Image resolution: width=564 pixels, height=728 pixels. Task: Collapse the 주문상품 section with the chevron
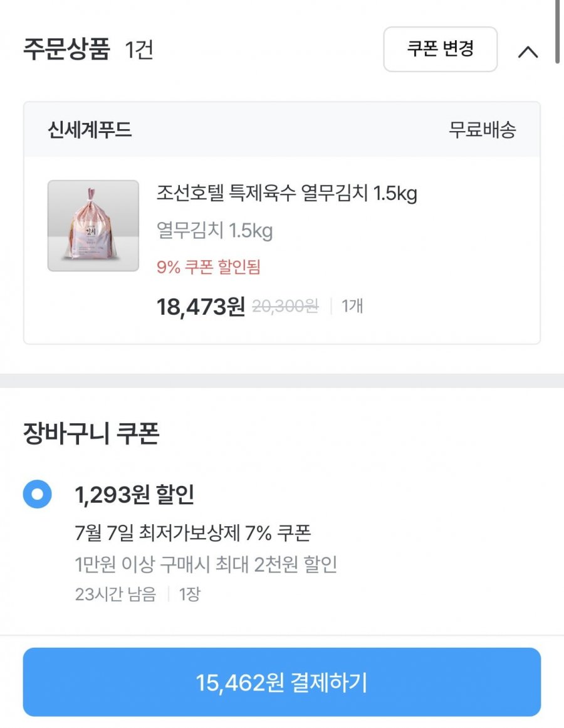click(x=528, y=51)
